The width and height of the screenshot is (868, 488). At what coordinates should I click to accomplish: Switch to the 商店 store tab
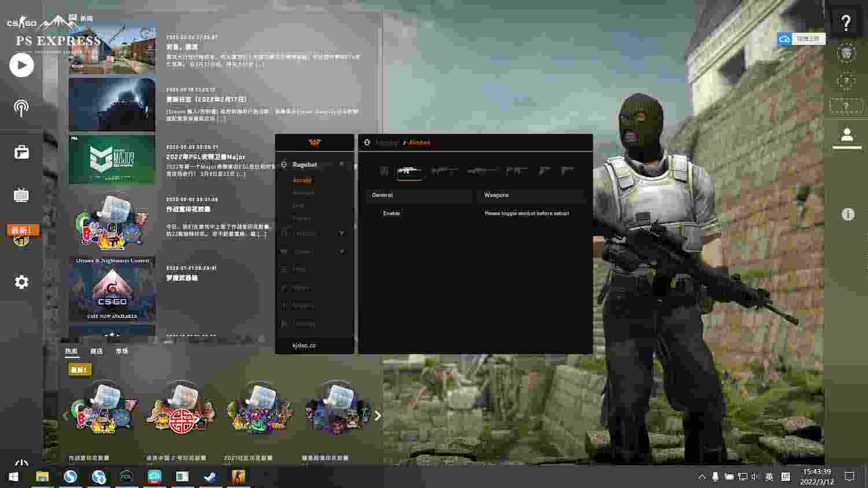(x=96, y=351)
